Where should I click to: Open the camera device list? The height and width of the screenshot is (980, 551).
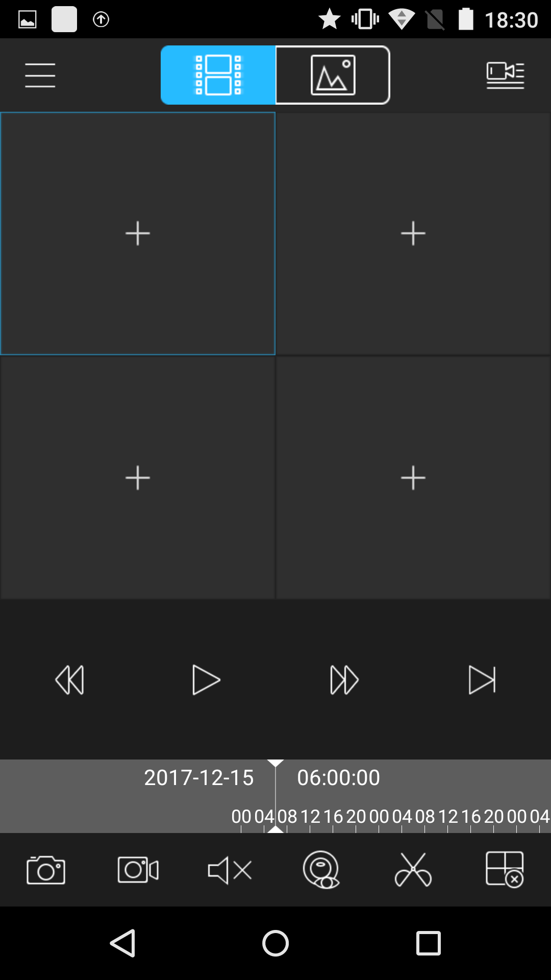505,76
